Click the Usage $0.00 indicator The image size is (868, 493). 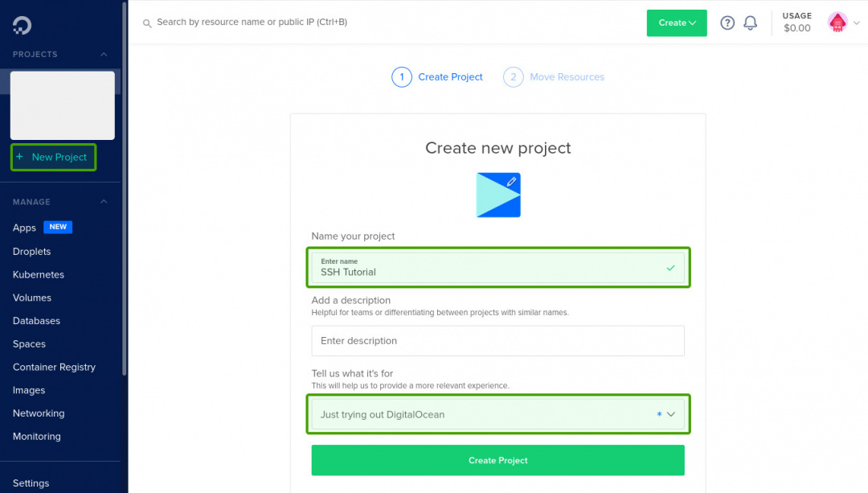[796, 23]
